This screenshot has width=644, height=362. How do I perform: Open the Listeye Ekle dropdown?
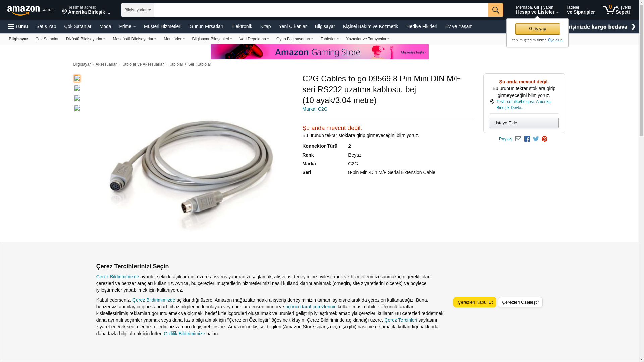[x=524, y=123]
